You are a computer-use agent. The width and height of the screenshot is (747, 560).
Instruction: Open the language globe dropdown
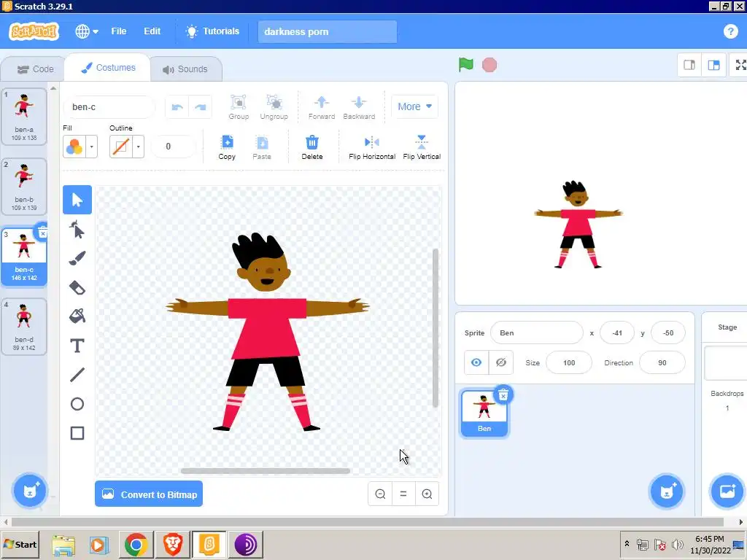(x=87, y=31)
